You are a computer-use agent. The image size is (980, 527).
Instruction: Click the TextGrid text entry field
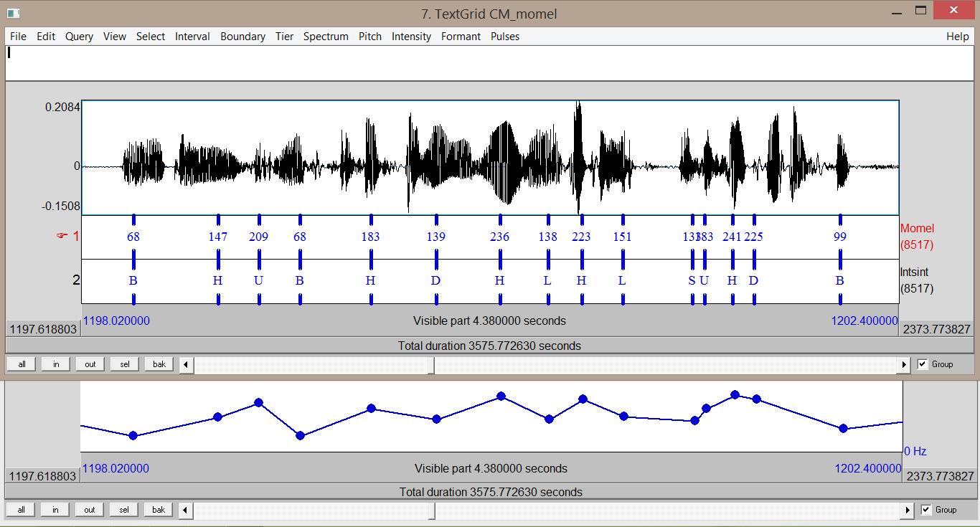[x=490, y=63]
